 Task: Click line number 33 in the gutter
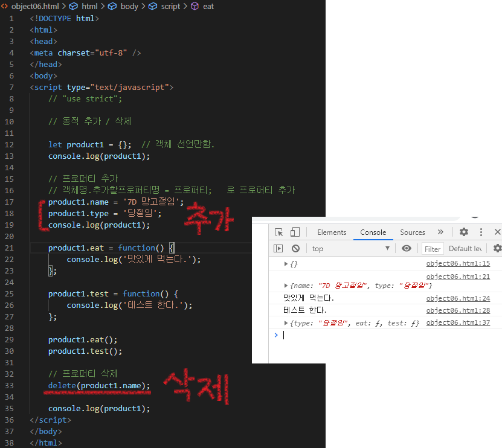tap(9, 386)
